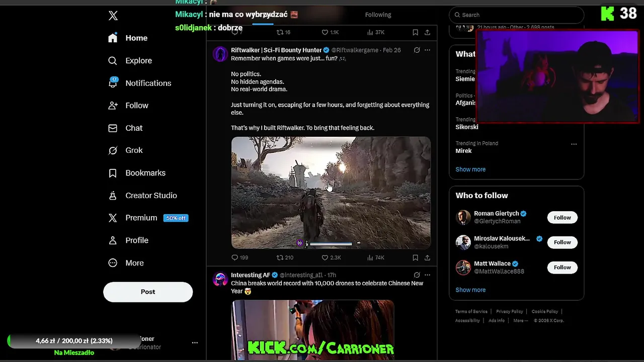The image size is (644, 362).
Task: Follow Roman Giertych
Action: (562, 218)
